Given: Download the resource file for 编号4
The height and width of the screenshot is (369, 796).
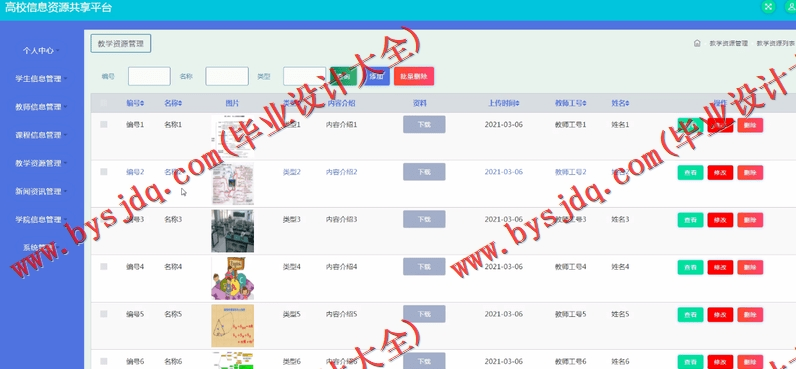Looking at the screenshot, I should (x=424, y=266).
